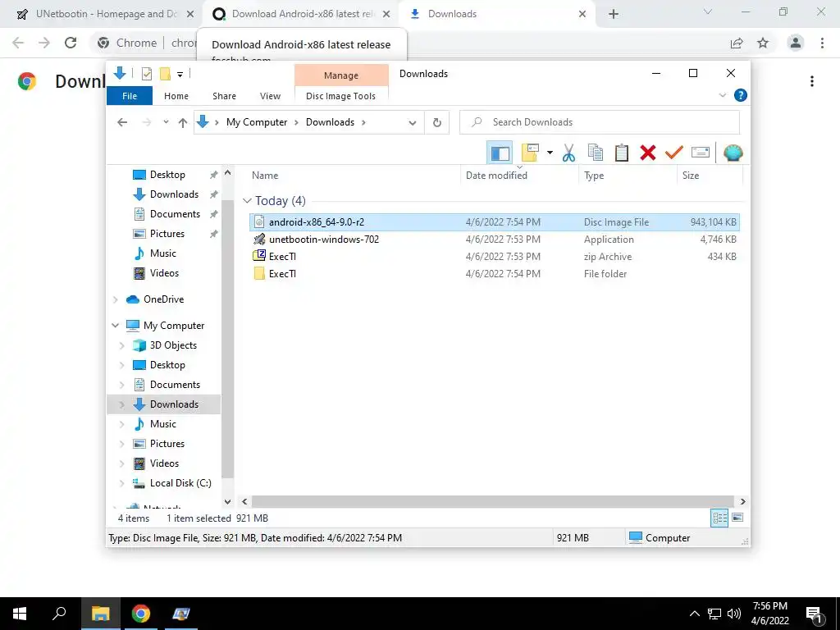Screen dimensions: 840x630
Task: Click the taskbar search icon
Action: [59, 614]
